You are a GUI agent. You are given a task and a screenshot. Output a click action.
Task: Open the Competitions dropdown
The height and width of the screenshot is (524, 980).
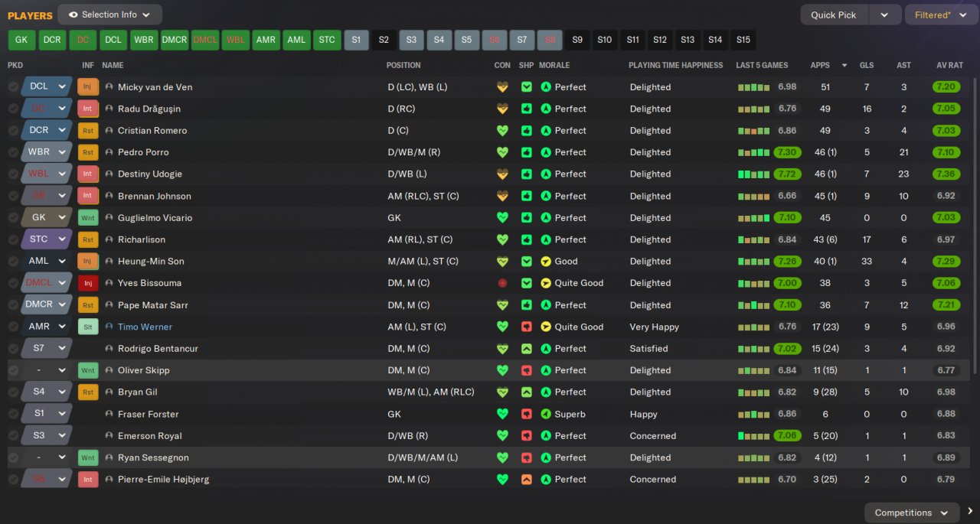pos(911,513)
